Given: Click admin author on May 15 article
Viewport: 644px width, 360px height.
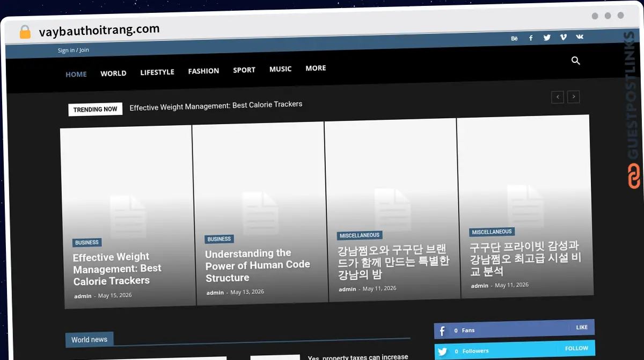Looking at the screenshot, I should tap(83, 296).
